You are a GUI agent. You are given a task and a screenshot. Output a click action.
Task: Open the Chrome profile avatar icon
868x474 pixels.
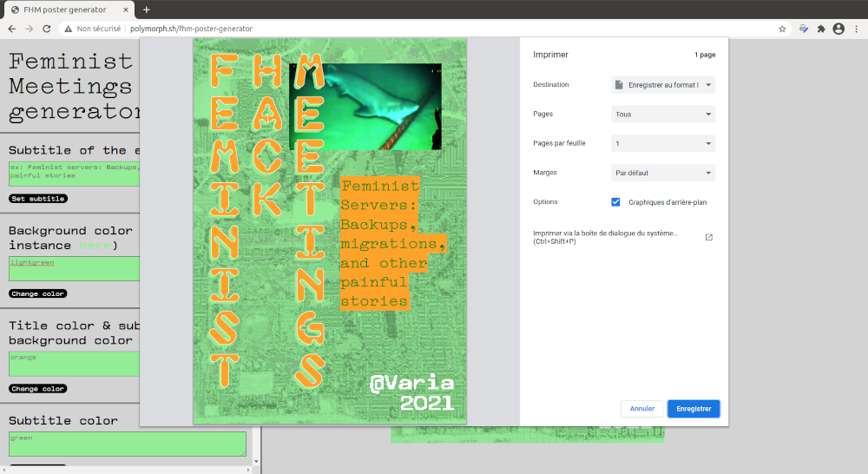[838, 29]
